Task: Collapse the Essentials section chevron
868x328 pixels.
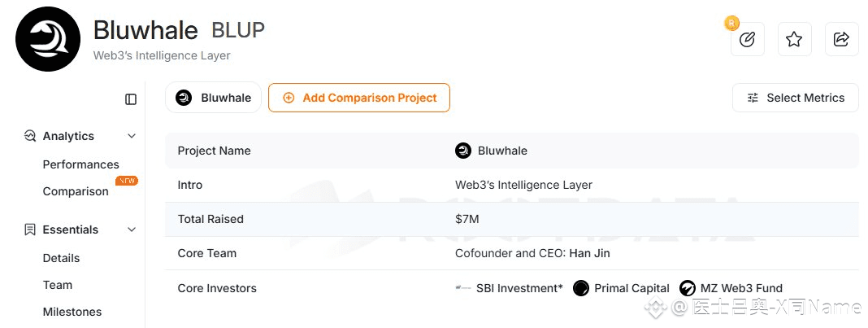Action: click(132, 230)
